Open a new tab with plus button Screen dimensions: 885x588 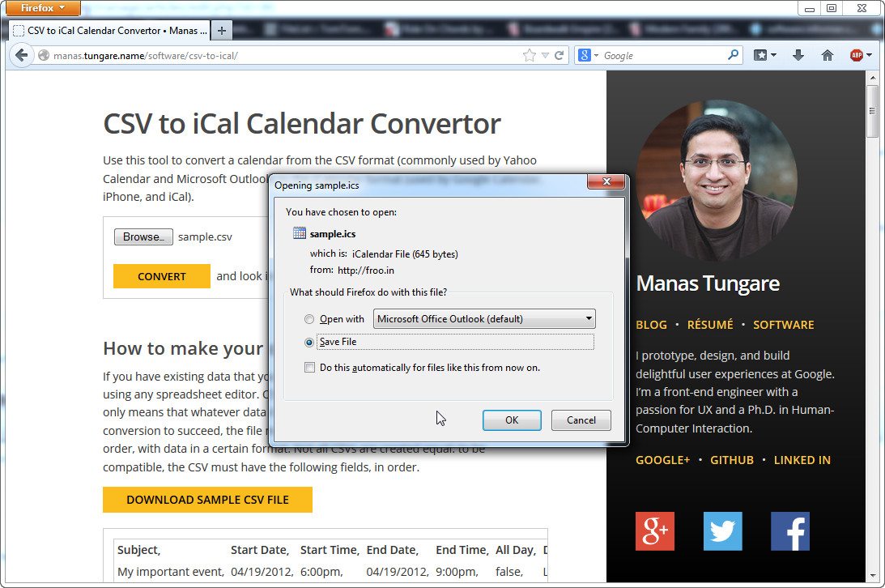tap(222, 31)
